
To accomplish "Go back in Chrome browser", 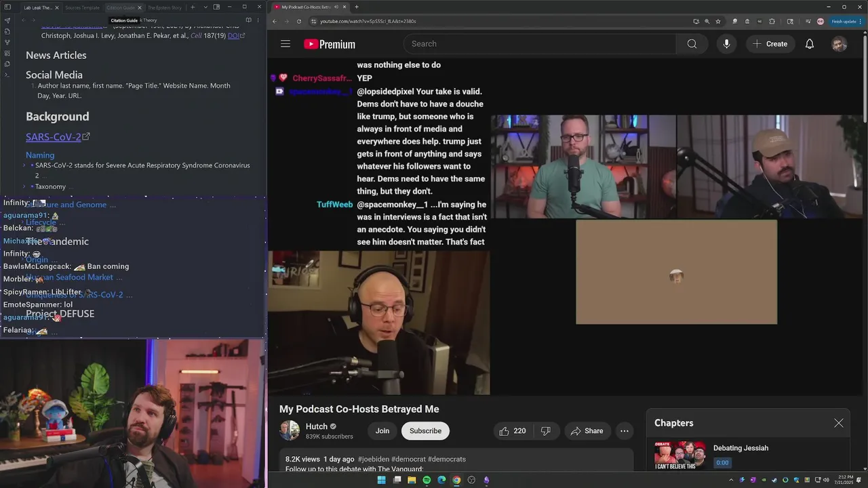I will click(x=275, y=21).
